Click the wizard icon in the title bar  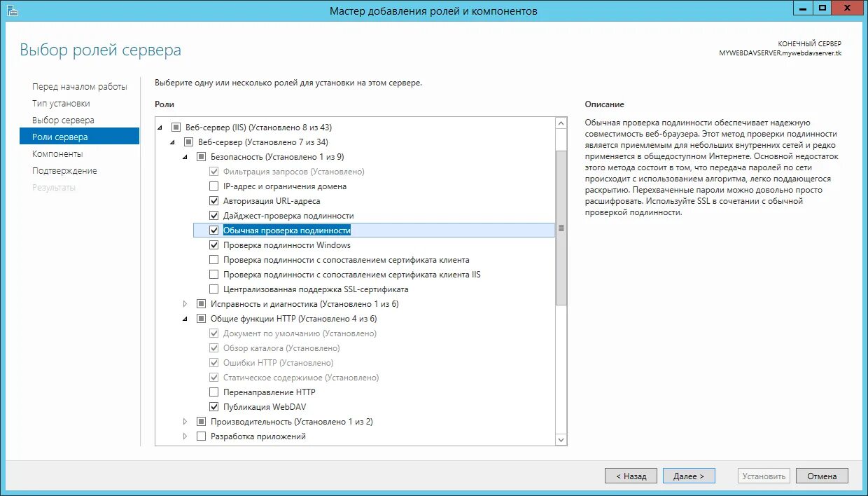(x=13, y=11)
